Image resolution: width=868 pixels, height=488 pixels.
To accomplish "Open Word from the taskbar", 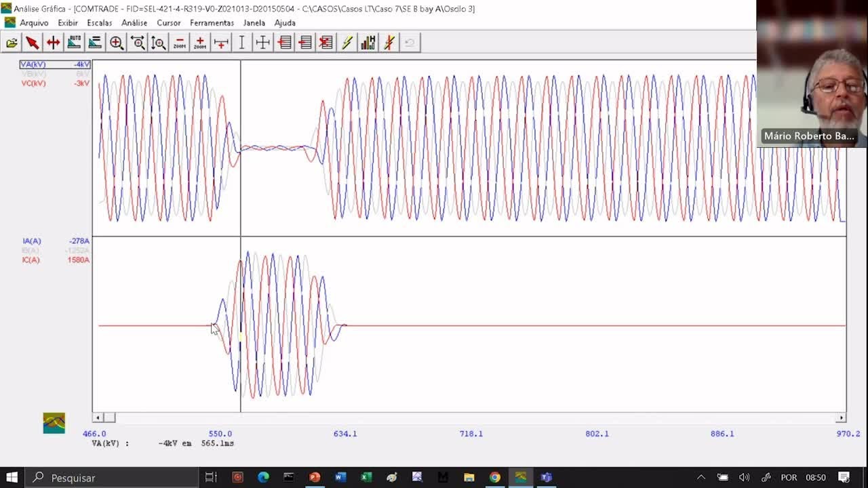I will [x=340, y=477].
